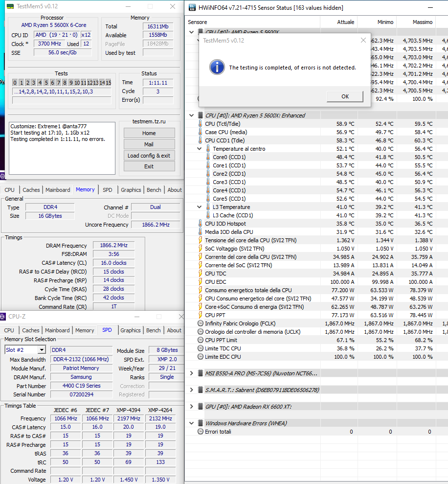
Task: Collapse the Windows Hardware Errors (WHEA) group
Action: [192, 423]
